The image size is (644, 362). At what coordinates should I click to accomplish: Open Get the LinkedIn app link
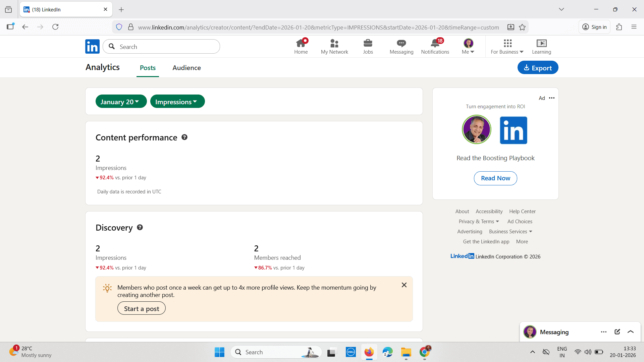[486, 242]
